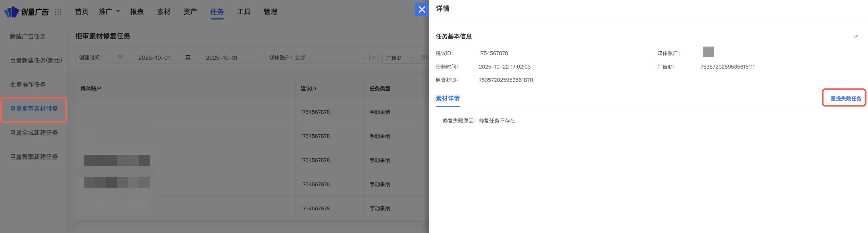Viewport: 868px width, 233px height.
Task: Click the 创量广告 logo
Action: point(26,12)
